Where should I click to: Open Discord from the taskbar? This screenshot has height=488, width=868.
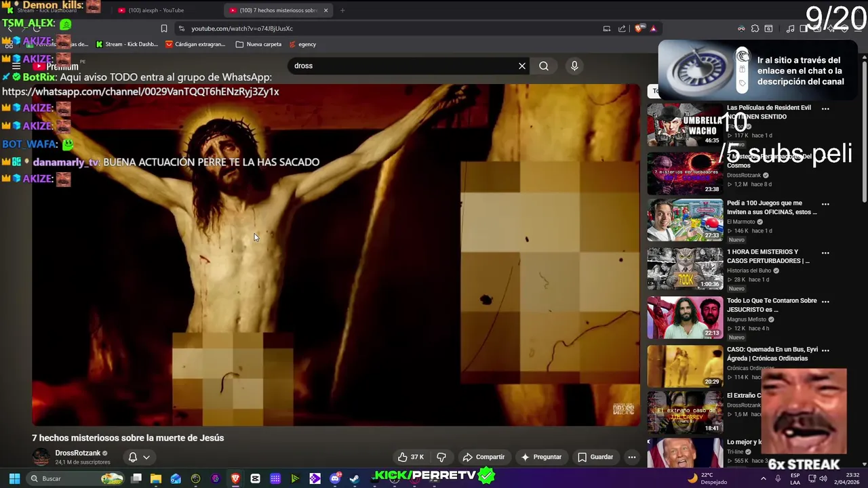click(334, 479)
